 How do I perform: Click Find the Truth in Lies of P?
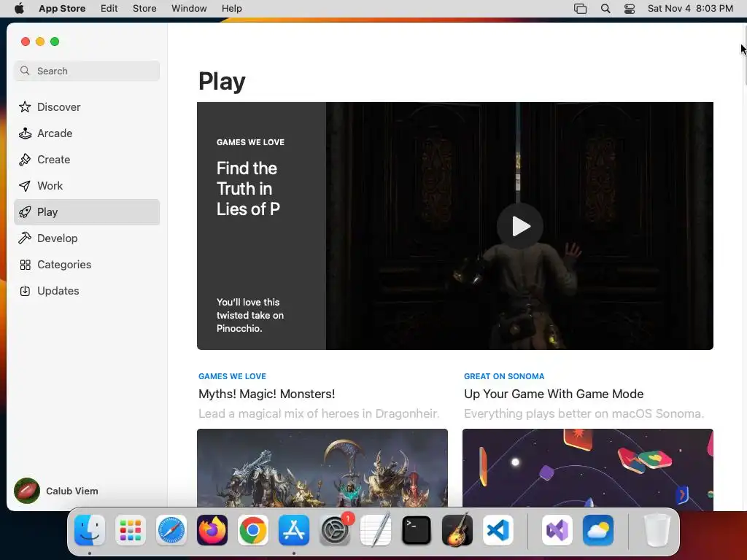[248, 189]
